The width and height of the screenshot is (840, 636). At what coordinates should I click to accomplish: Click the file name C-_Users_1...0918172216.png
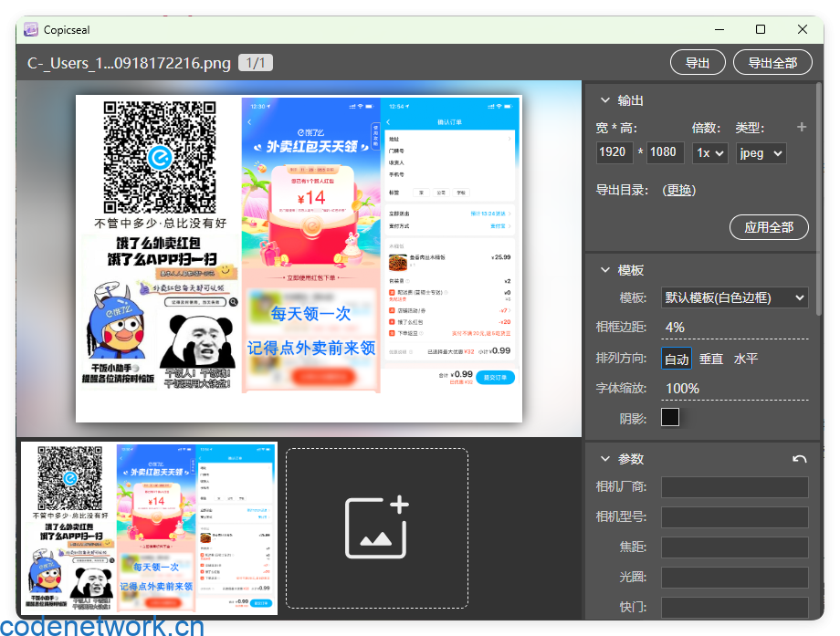coord(129,63)
